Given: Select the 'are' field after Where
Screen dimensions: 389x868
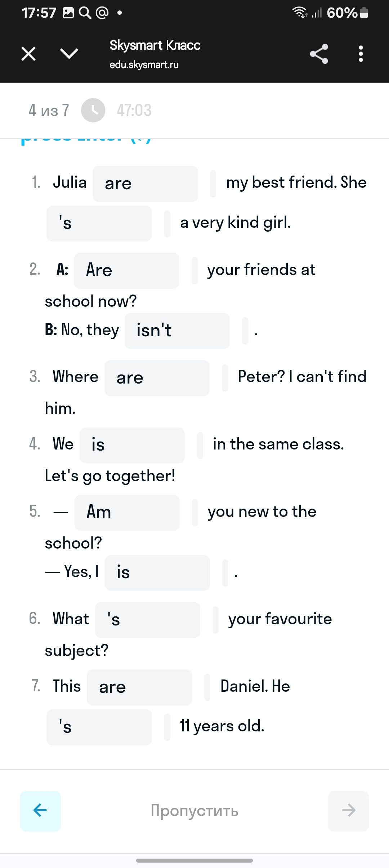Looking at the screenshot, I should click(x=157, y=378).
